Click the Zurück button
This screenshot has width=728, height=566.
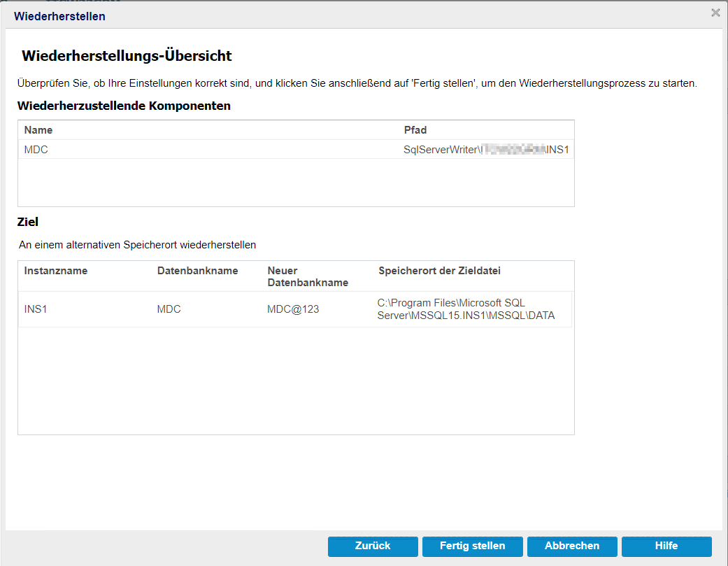click(x=373, y=546)
